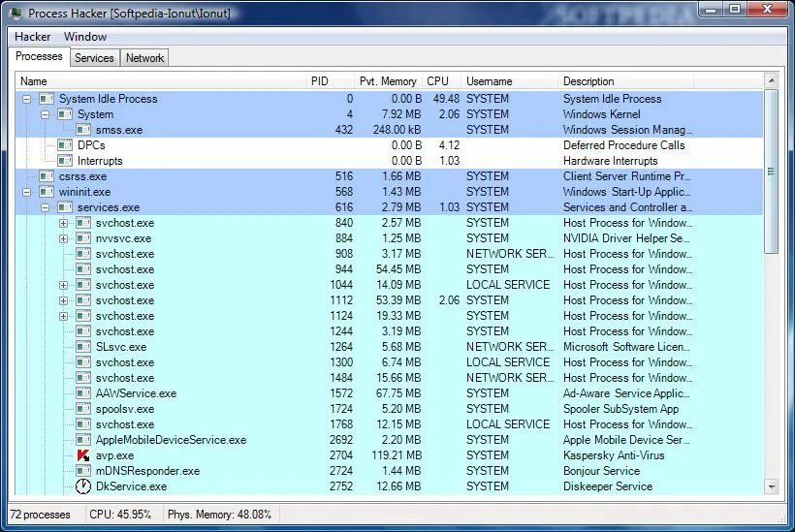The height and width of the screenshot is (532, 795).
Task: Click the nvvsvc.exe process icon
Action: [83, 238]
